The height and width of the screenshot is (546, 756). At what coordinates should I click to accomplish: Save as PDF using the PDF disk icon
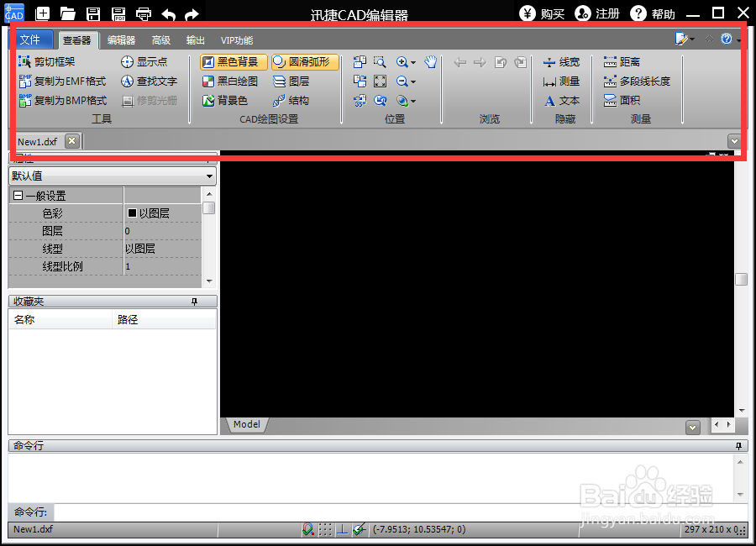118,13
